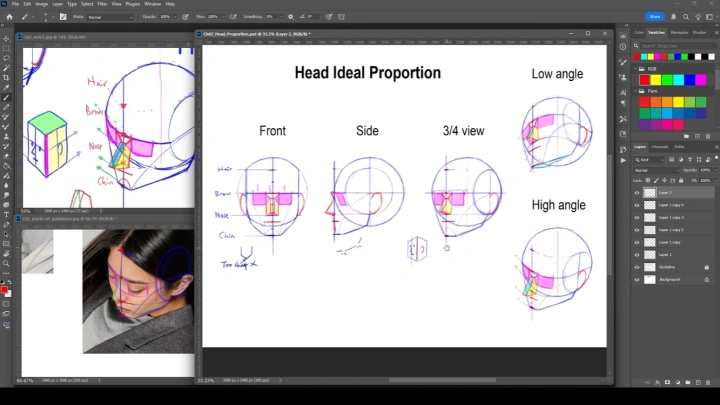720x405 pixels.
Task: Click the Share button
Action: (x=656, y=17)
